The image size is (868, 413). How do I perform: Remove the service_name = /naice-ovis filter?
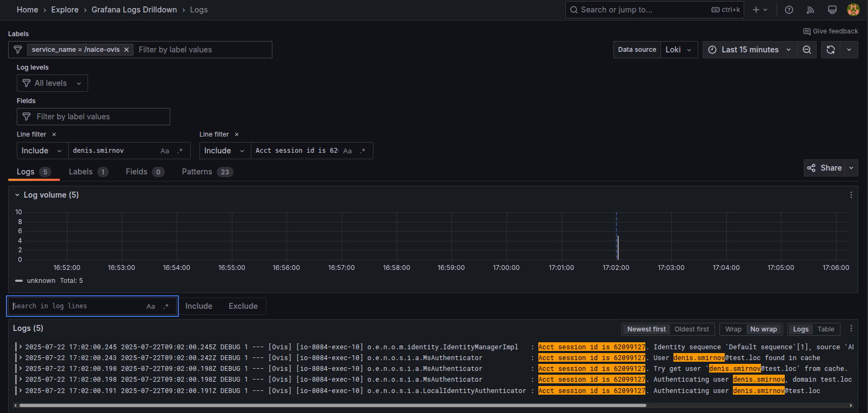[126, 50]
